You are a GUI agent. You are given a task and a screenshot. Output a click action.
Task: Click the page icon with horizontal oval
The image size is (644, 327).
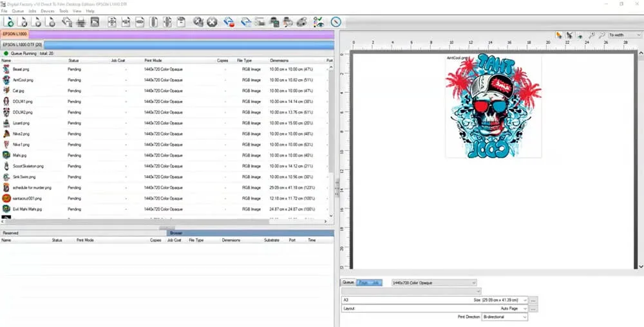click(x=140, y=22)
